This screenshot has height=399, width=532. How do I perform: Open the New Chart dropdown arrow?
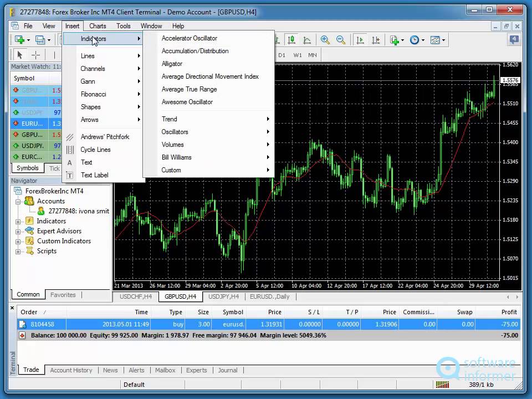click(x=28, y=40)
